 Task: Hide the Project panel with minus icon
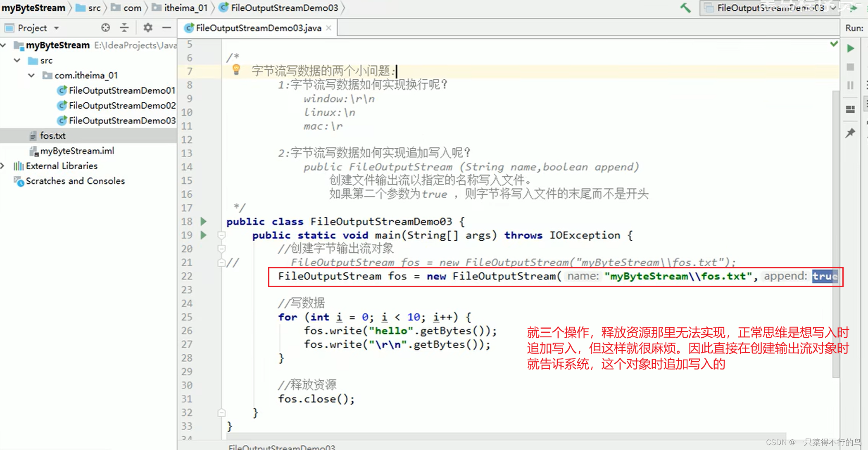[x=166, y=28]
